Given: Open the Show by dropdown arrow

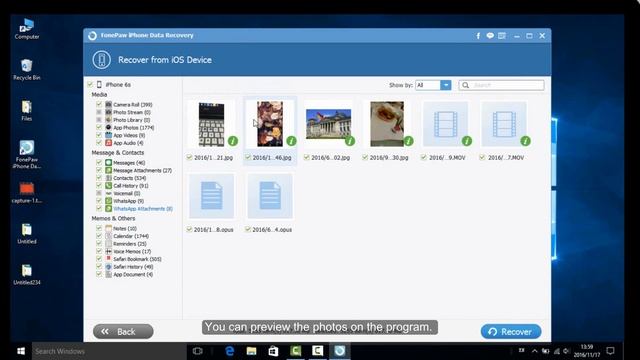Looking at the screenshot, I should tap(446, 85).
